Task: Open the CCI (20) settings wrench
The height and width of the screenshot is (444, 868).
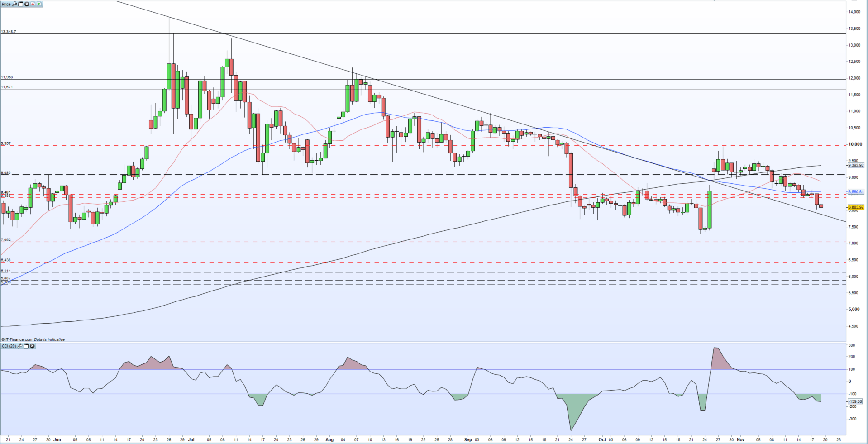Action: [x=20, y=346]
